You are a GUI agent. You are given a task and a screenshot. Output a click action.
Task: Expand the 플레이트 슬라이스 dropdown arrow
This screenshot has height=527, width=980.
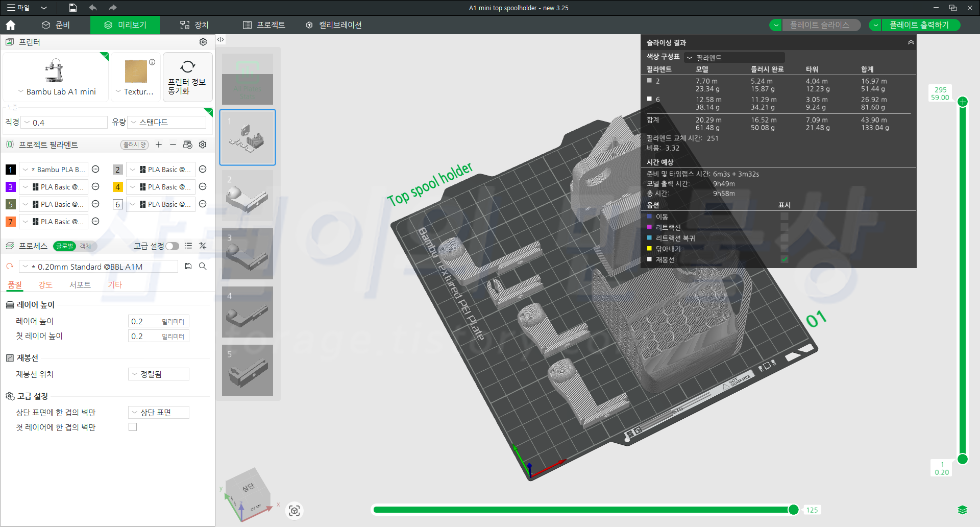[776, 25]
